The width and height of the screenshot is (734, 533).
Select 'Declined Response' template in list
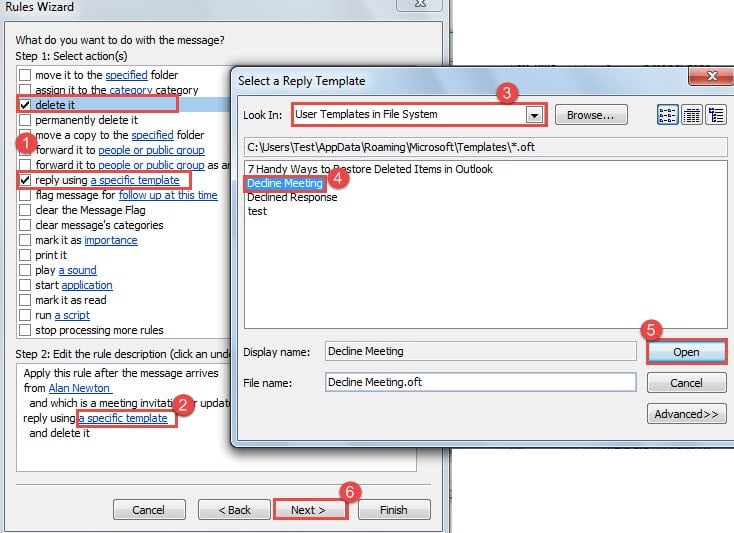click(292, 197)
